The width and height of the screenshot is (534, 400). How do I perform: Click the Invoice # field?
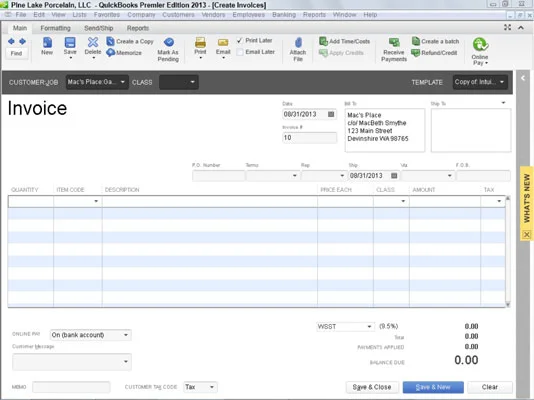point(309,138)
